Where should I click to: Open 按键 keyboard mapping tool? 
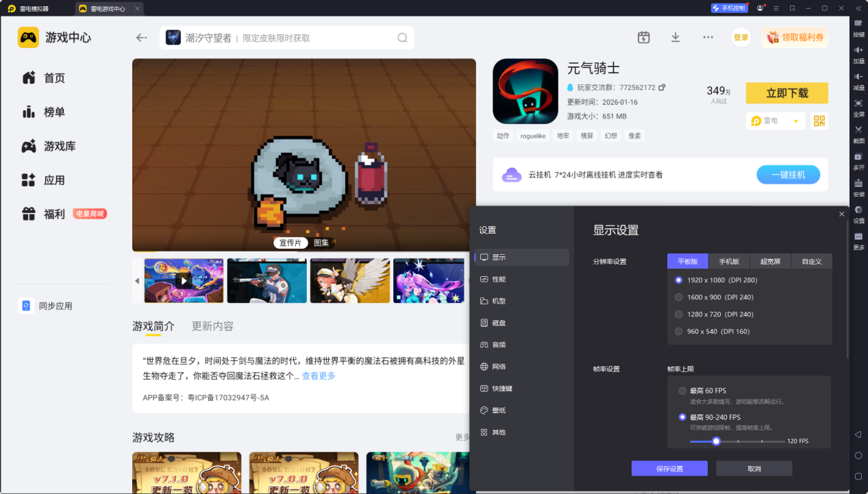coord(858,27)
